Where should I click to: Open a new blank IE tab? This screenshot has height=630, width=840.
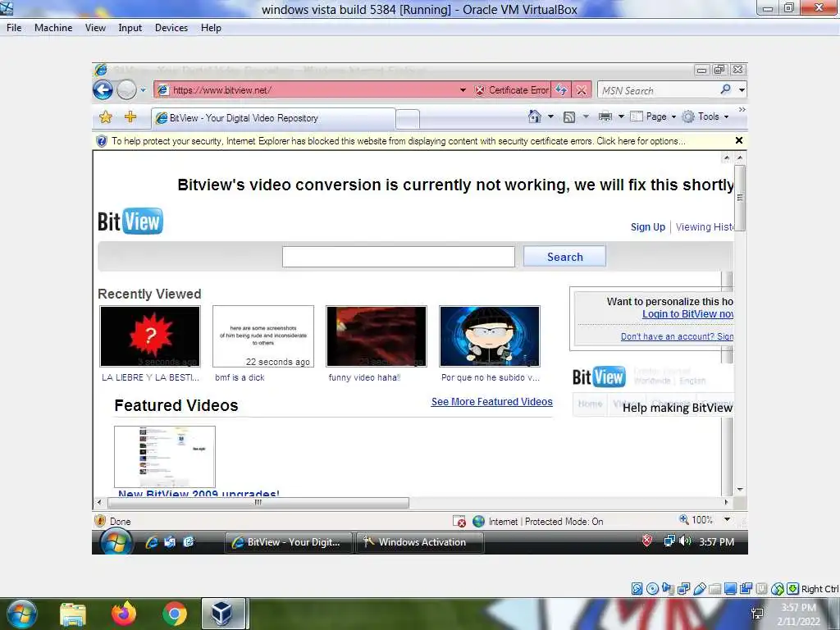tap(408, 119)
